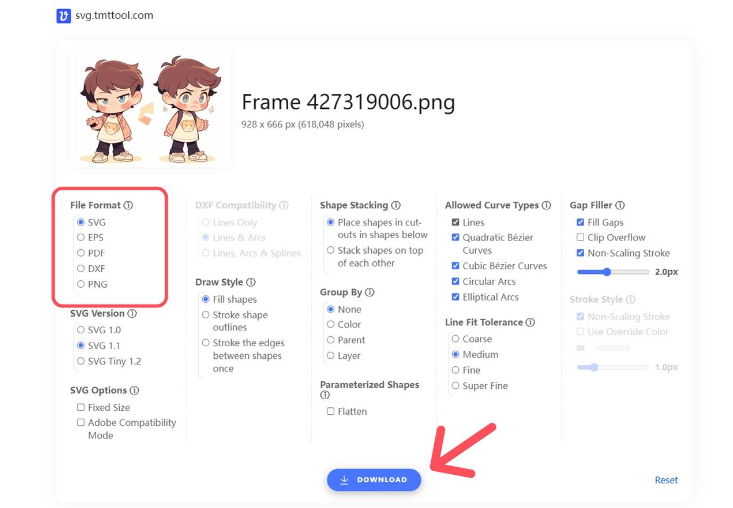Select Stroke shape outlines option
Screen dimensions: 733x508
[x=206, y=315]
